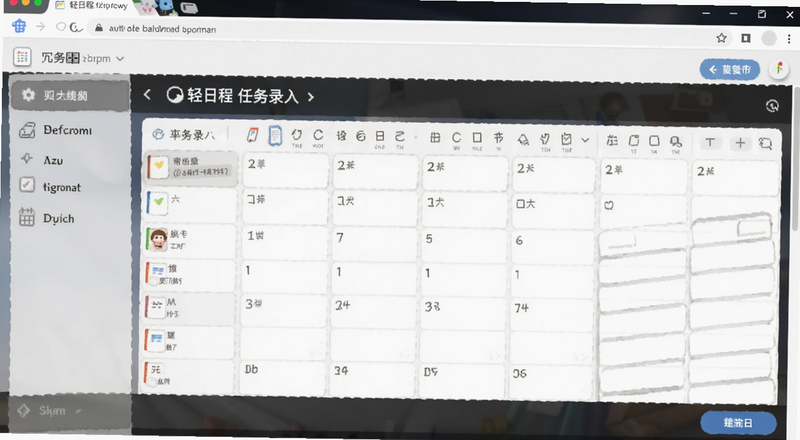Open the browser side panel icon
The height and width of the screenshot is (440, 800).
(745, 38)
